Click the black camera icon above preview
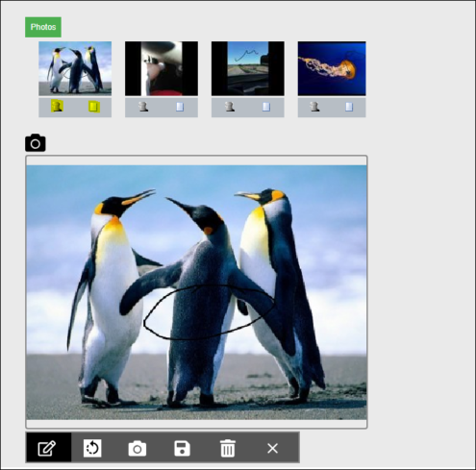 36,143
